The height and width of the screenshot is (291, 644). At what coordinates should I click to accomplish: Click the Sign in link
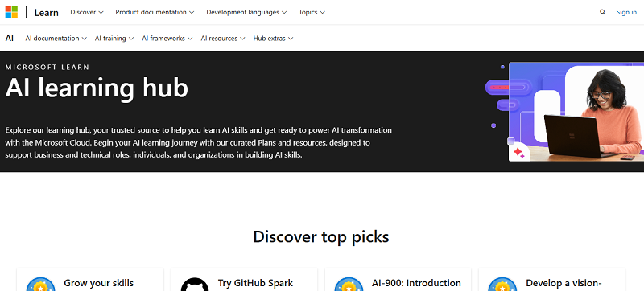click(626, 12)
